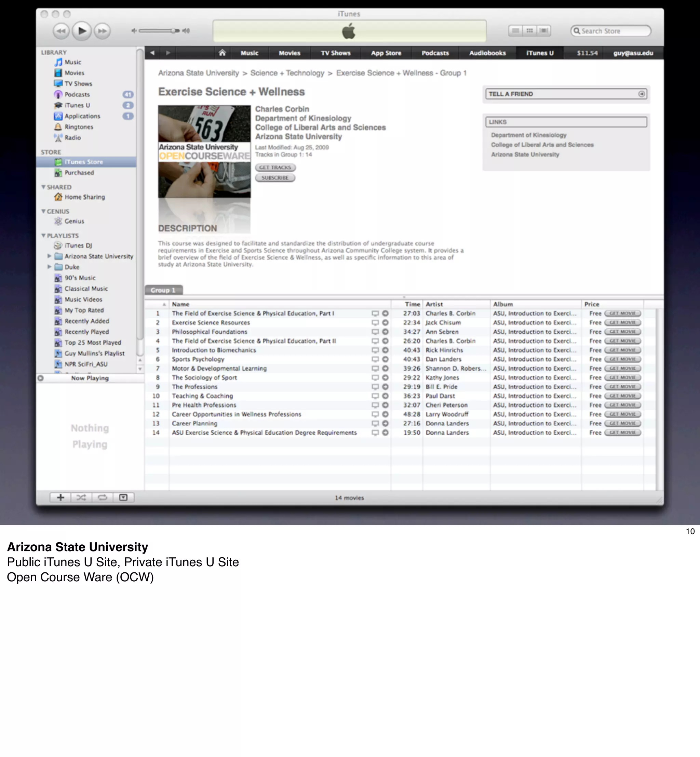Expand the Arizona State University playlist folder
Screen dimensions: 700x757
click(49, 256)
